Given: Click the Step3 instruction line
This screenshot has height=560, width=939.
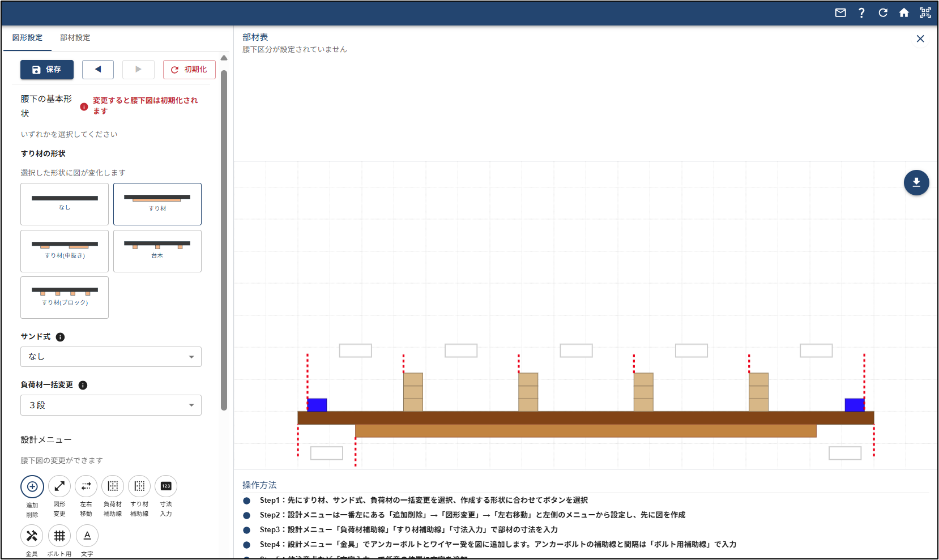Looking at the screenshot, I should (x=408, y=530).
